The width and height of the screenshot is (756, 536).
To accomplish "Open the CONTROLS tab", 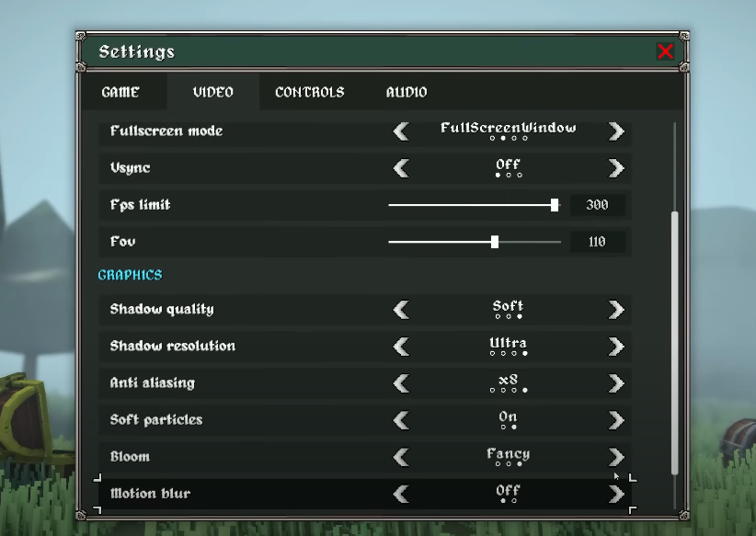I will tap(308, 92).
